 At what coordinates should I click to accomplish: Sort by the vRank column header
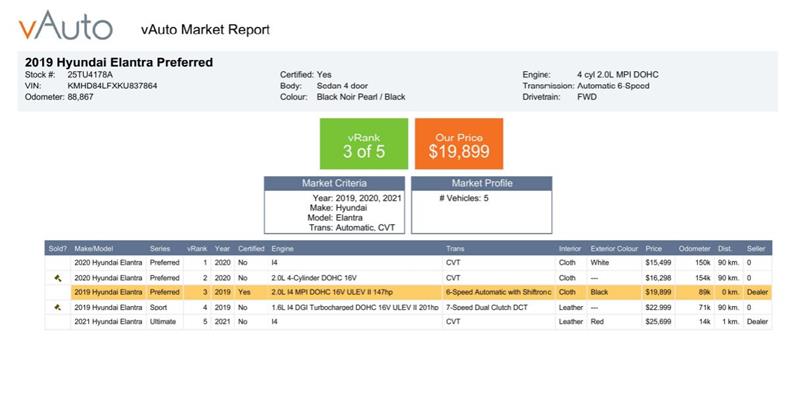[197, 248]
